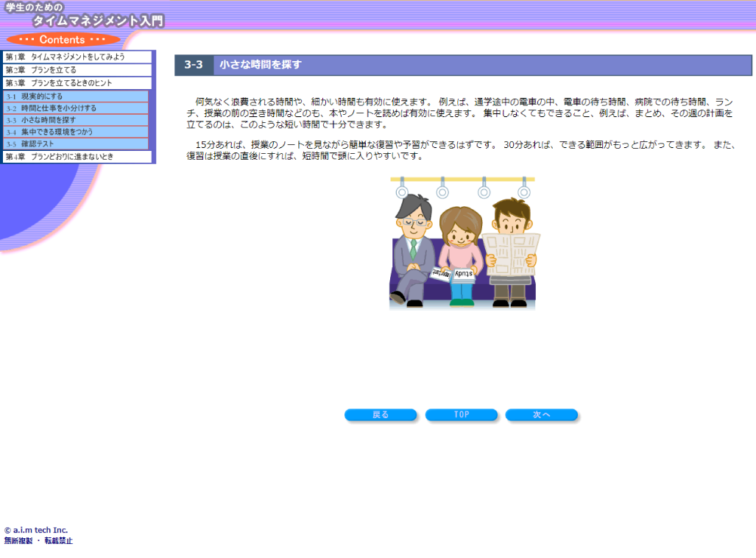
Task: Click the タイムマネジメント入門 site title logo
Action: tap(85, 15)
